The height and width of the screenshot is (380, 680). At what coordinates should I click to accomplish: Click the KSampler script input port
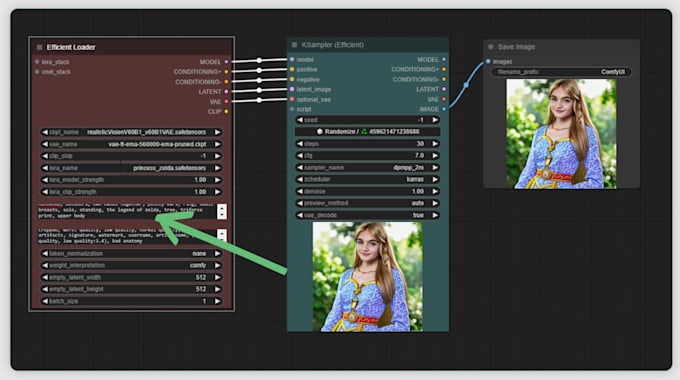[x=292, y=109]
